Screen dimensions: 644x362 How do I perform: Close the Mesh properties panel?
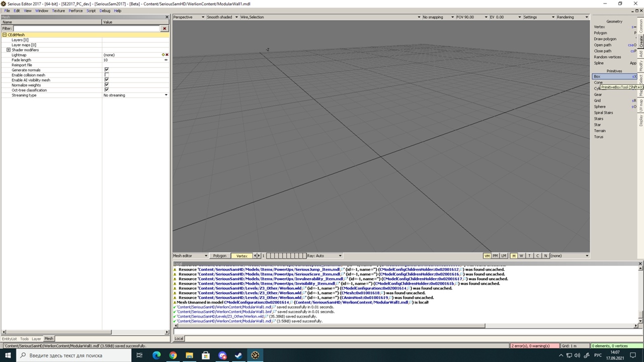(167, 17)
